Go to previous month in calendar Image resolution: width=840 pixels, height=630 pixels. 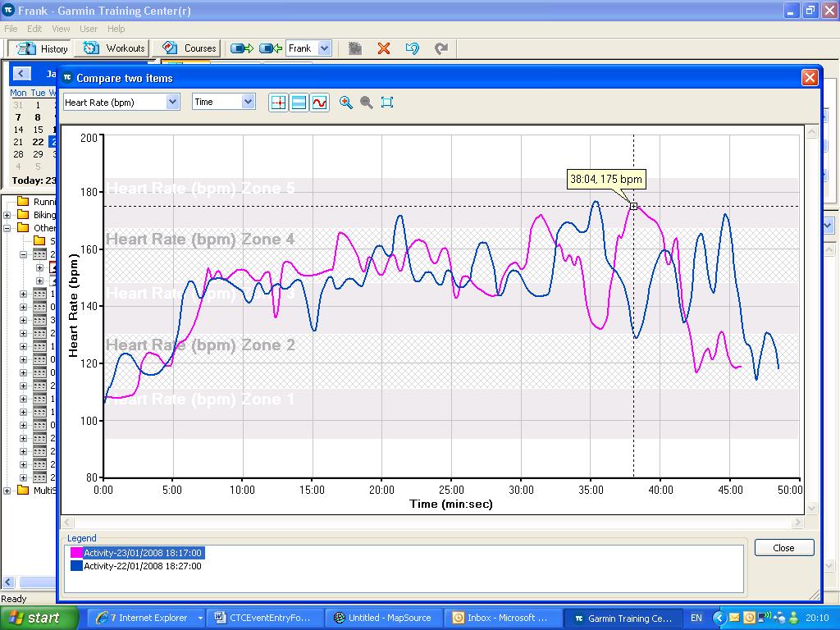coord(21,74)
